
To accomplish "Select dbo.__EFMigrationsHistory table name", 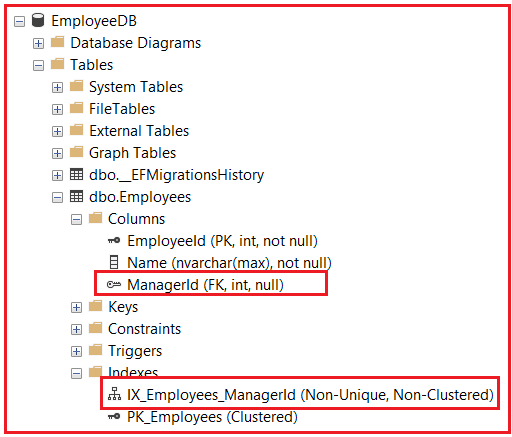I will pos(176,175).
